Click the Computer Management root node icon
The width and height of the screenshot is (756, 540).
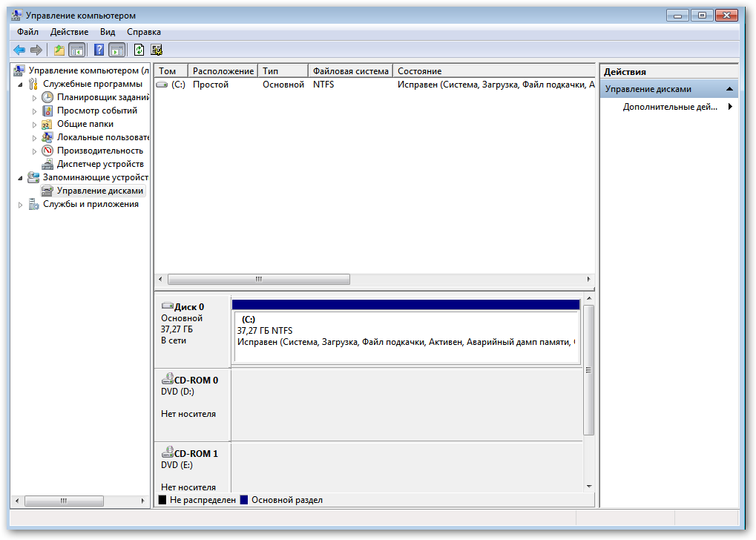19,70
